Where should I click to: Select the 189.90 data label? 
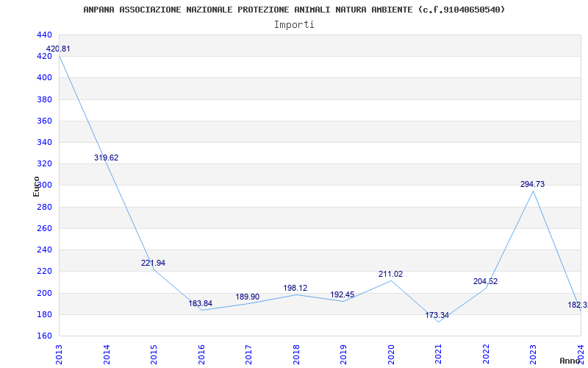pyautogui.click(x=248, y=297)
